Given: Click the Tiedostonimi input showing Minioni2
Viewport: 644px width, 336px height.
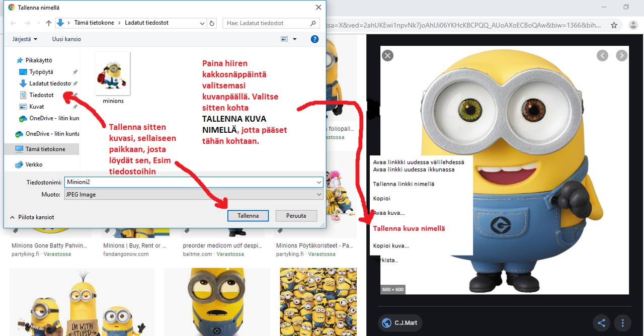Looking at the screenshot, I should [x=194, y=182].
